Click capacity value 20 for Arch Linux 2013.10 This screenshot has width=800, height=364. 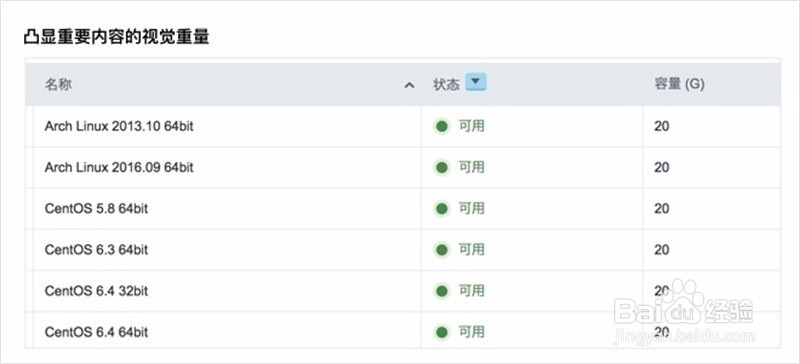pyautogui.click(x=662, y=126)
